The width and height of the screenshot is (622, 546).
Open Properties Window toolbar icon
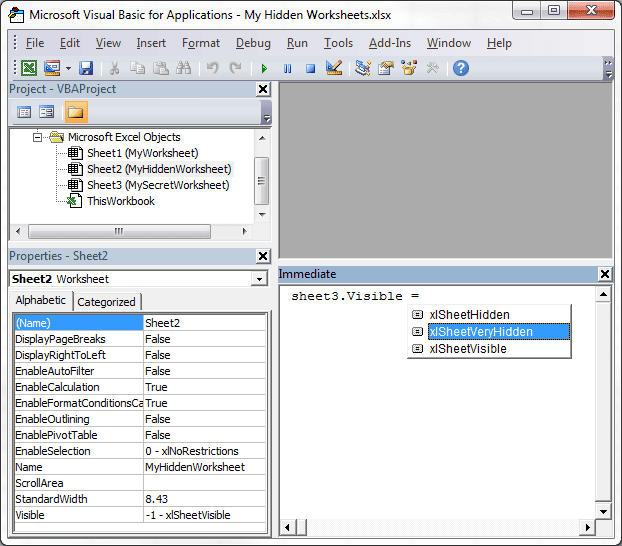pyautogui.click(x=386, y=68)
